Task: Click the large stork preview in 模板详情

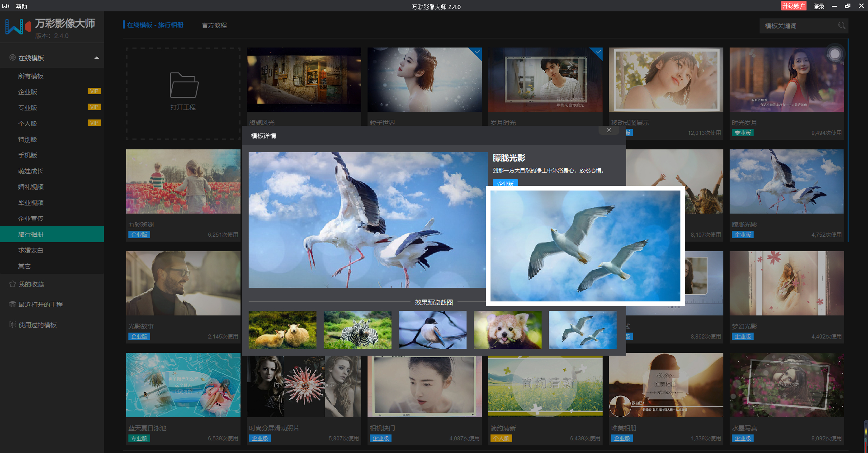Action: [x=368, y=220]
